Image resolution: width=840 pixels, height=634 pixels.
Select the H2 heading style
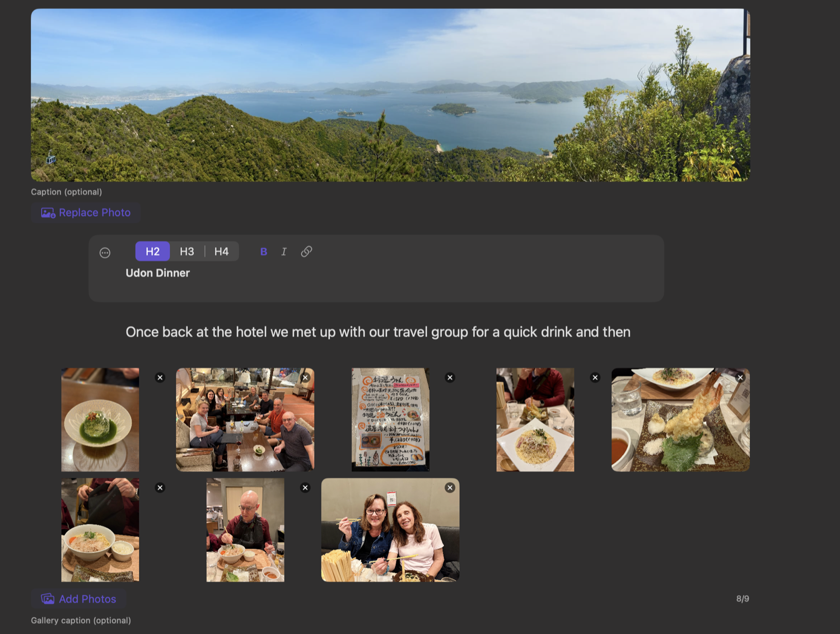click(x=152, y=251)
